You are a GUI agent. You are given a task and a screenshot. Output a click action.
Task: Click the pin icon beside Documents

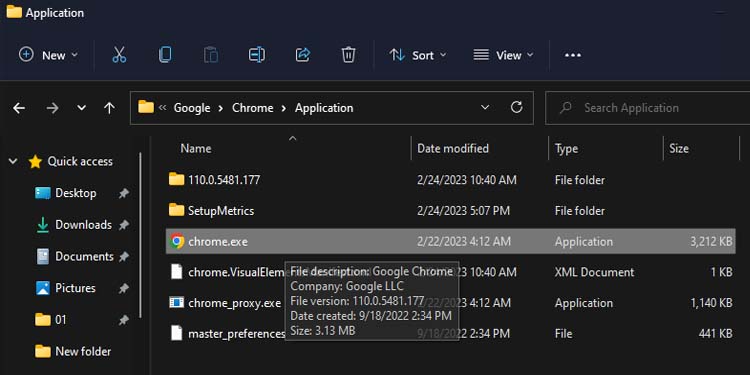click(x=124, y=256)
